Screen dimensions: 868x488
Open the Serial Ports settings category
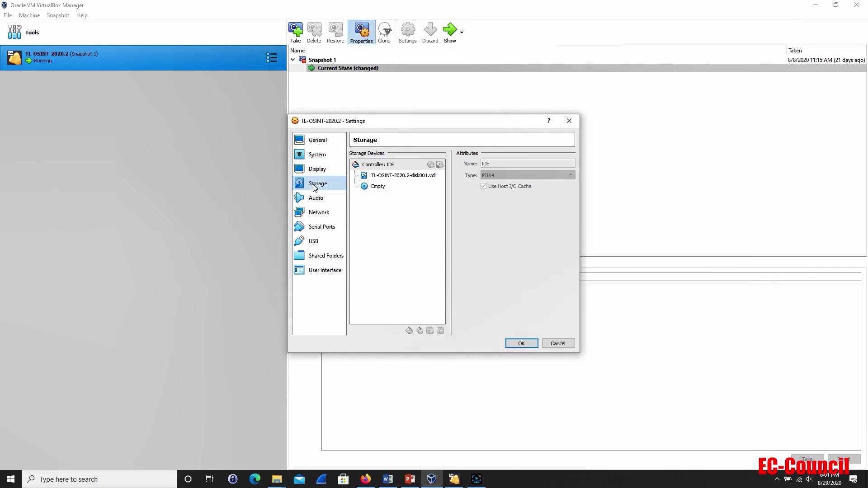tap(319, 227)
